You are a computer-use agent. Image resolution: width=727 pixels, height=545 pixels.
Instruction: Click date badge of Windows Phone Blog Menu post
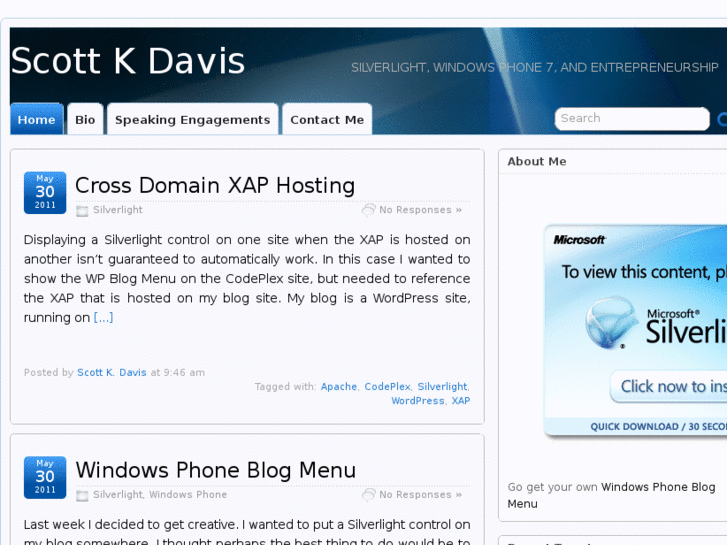45,477
